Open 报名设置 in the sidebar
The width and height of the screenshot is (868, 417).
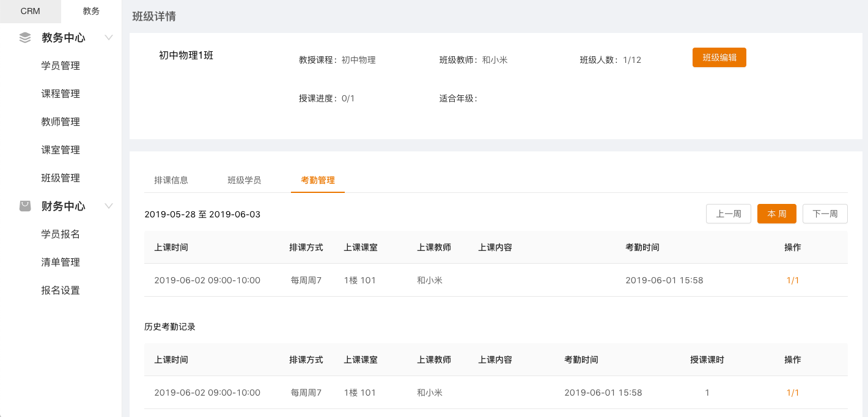pos(61,291)
